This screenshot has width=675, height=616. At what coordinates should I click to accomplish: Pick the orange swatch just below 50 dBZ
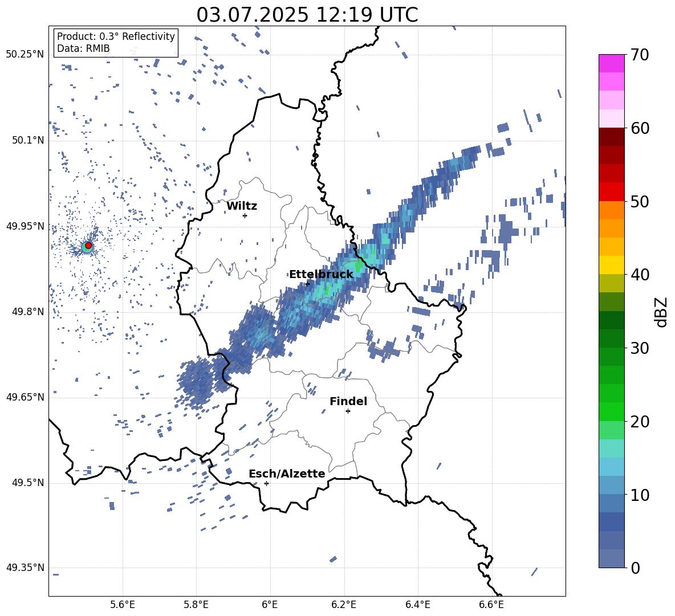tap(611, 210)
